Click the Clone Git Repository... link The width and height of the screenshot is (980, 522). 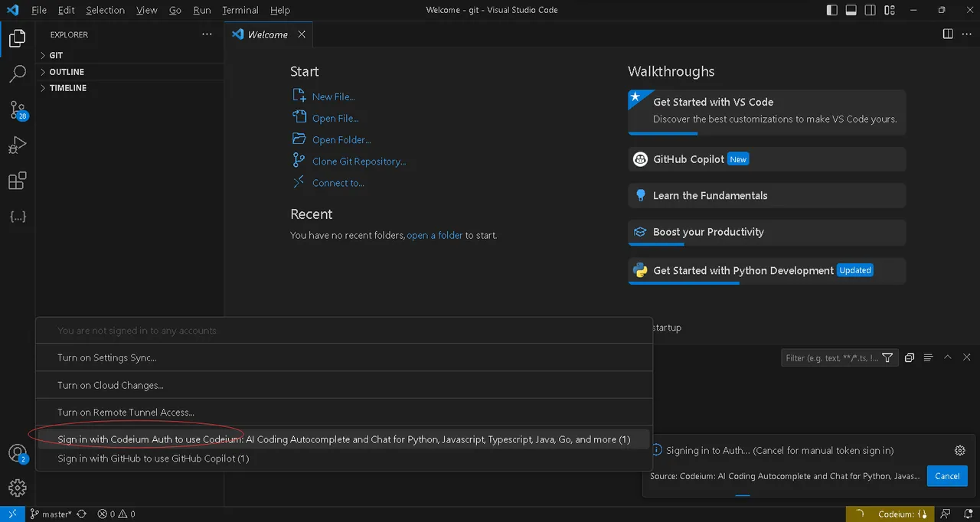pos(359,161)
